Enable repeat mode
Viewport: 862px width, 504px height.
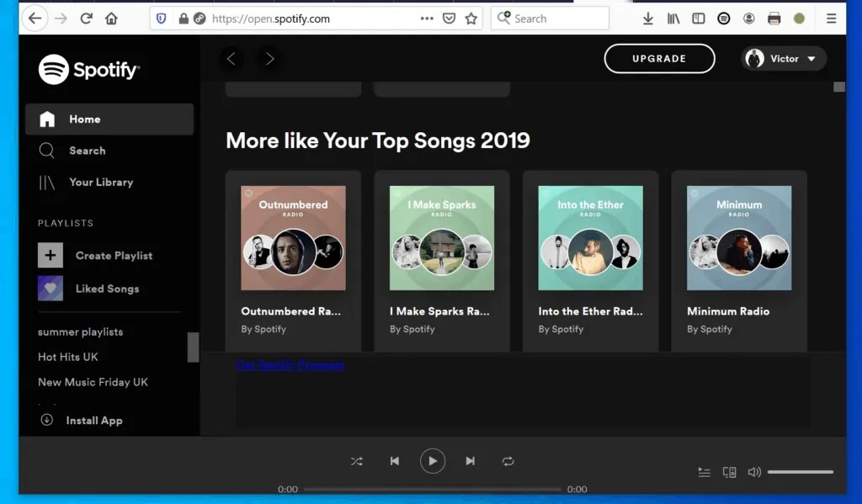508,461
